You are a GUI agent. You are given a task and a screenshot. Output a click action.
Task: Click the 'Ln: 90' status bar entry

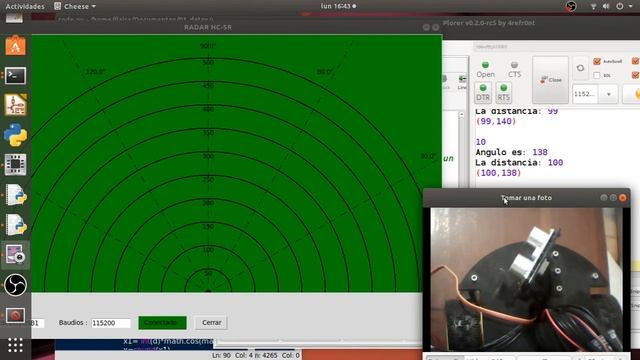221,356
